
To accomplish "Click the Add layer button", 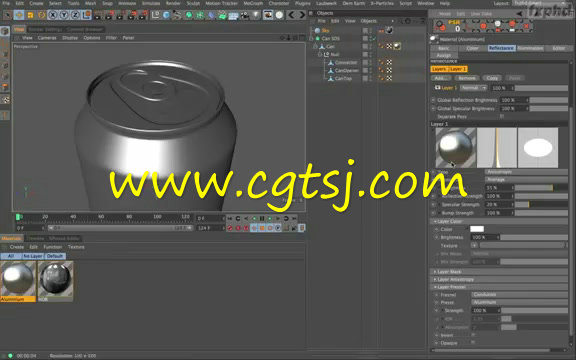I will tap(440, 78).
